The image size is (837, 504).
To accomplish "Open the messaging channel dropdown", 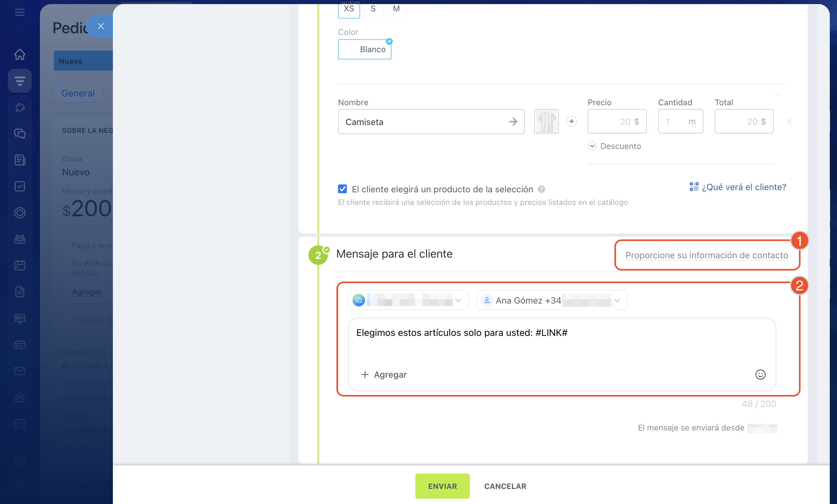I will (x=408, y=300).
